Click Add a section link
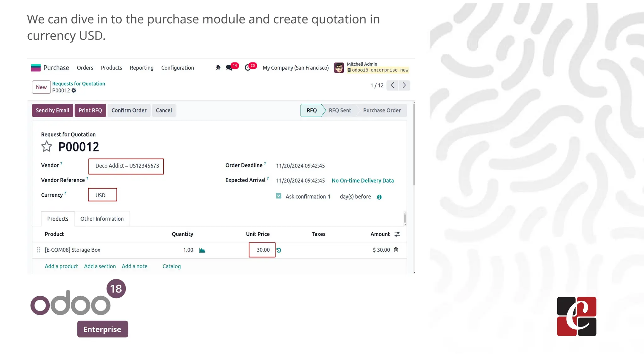The image size is (644, 362). [x=100, y=266]
